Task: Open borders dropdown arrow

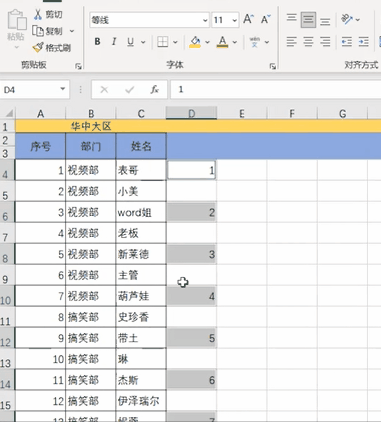Action: pyautogui.click(x=175, y=42)
